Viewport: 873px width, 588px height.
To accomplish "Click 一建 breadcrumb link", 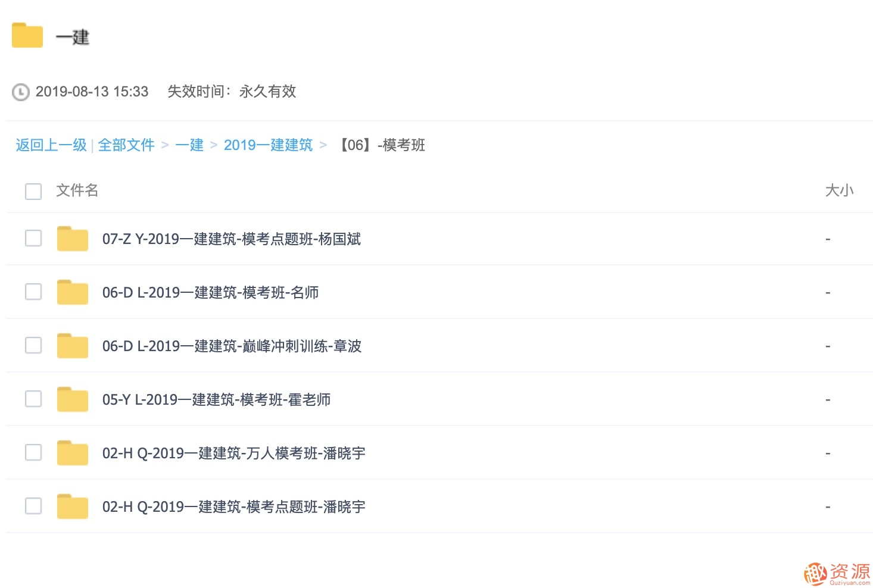I will click(189, 145).
